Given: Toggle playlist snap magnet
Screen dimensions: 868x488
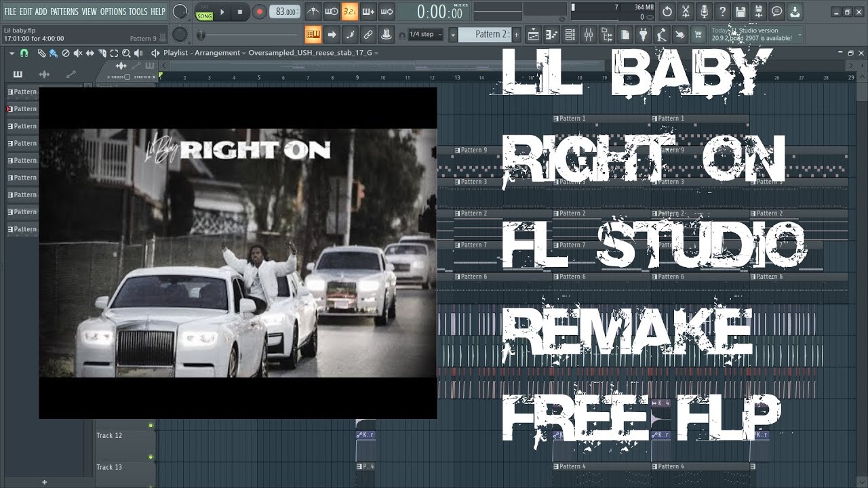Looking at the screenshot, I should click(x=24, y=53).
